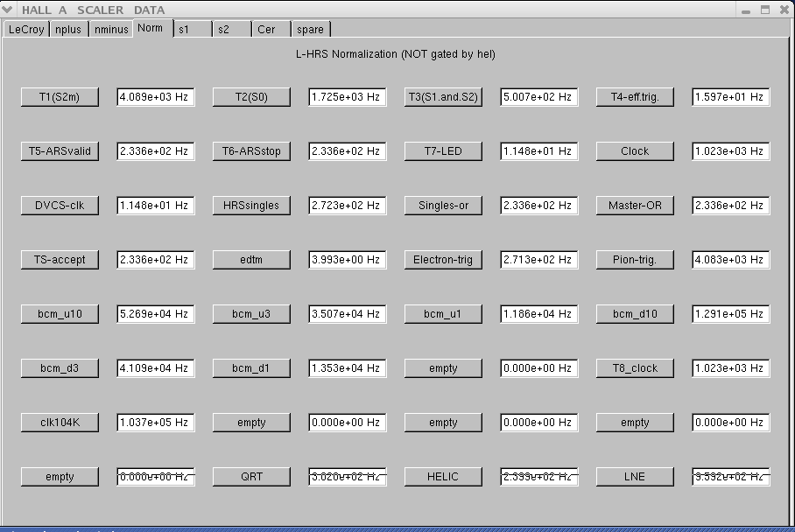Click the bcm_u1 button
Viewport: 795px width, 532px height.
(x=443, y=313)
